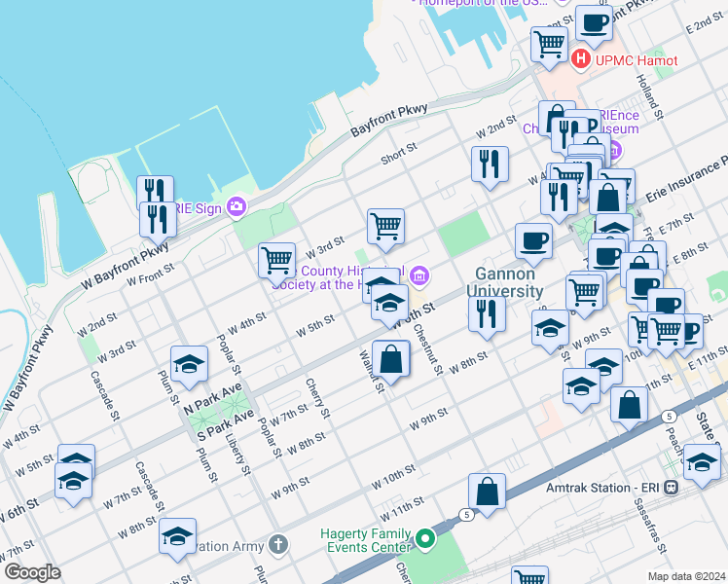Click the Google logo
Viewport: 728px width, 584px height.
[x=32, y=571]
